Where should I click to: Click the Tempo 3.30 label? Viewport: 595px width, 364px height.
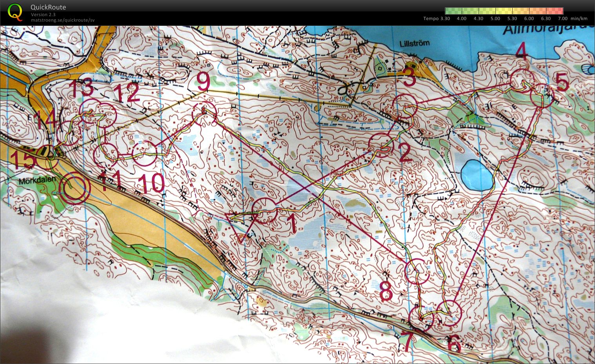tap(437, 18)
